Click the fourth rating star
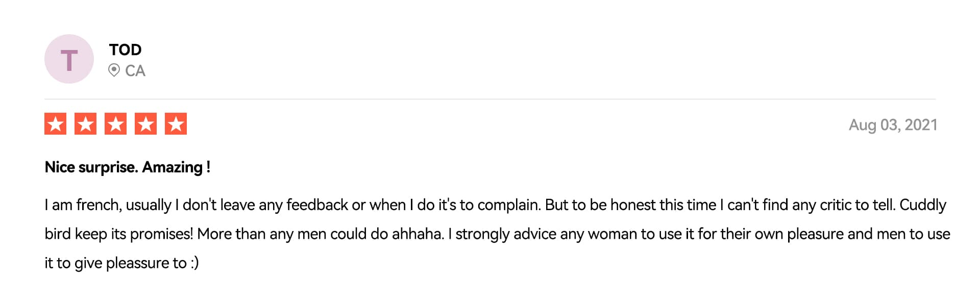980x306 pixels. pos(145,124)
